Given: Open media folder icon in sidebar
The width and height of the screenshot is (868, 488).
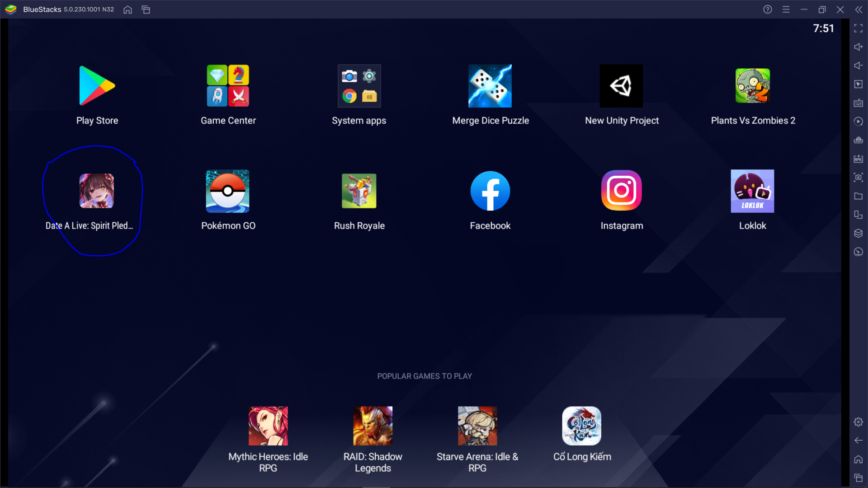Looking at the screenshot, I should (x=859, y=196).
